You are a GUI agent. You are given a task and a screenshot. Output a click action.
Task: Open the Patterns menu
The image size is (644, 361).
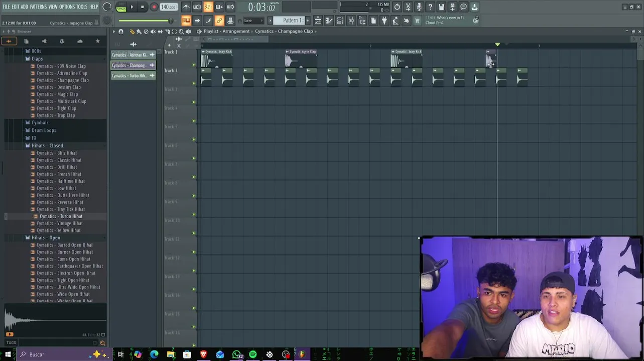coord(38,7)
